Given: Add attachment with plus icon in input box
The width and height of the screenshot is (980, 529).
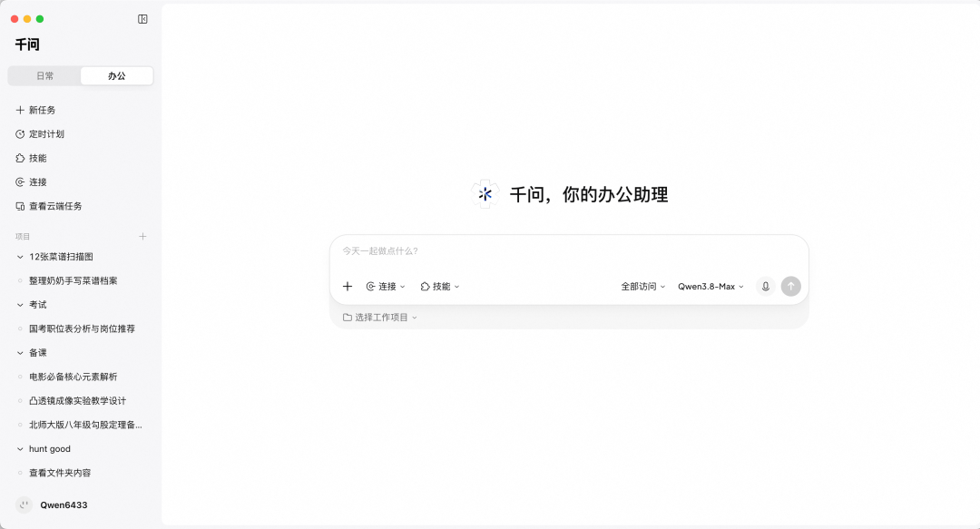Looking at the screenshot, I should pos(348,287).
